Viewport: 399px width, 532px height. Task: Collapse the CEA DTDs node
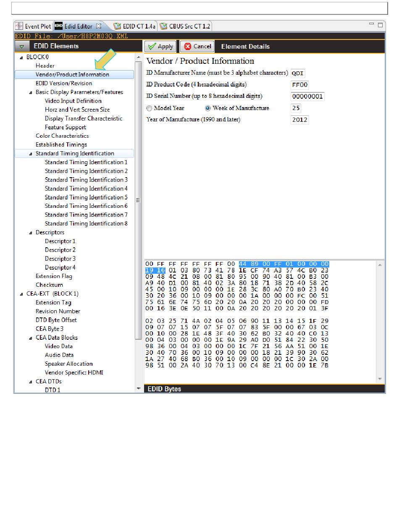pos(31,382)
